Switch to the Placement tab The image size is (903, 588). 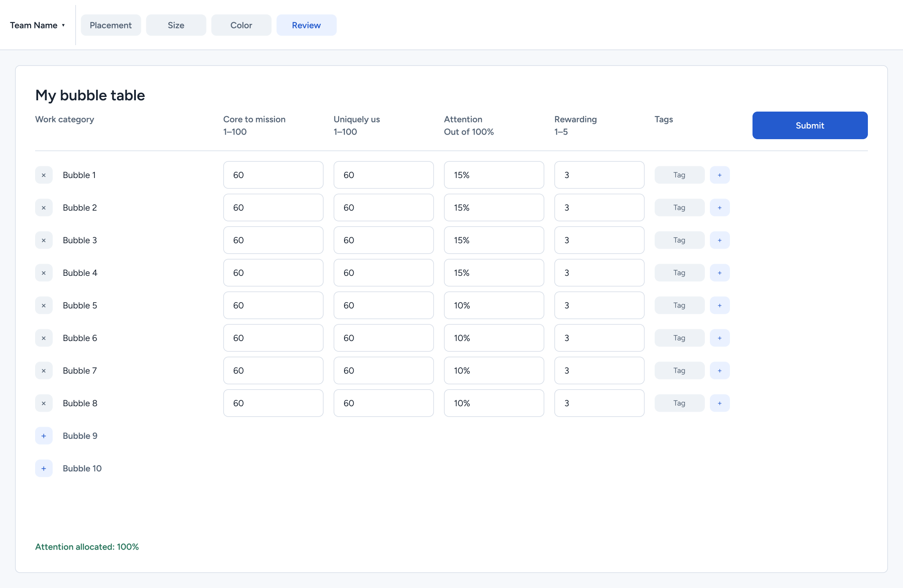(x=111, y=25)
